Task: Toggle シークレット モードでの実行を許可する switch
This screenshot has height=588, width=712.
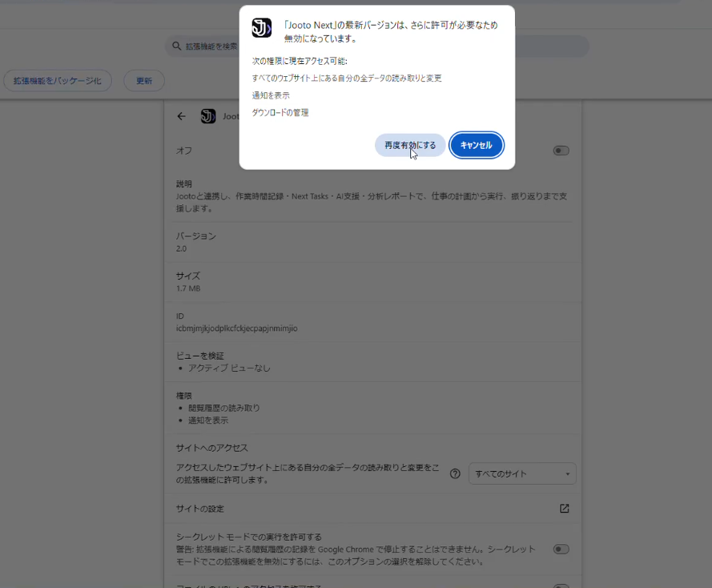Action: coord(561,550)
